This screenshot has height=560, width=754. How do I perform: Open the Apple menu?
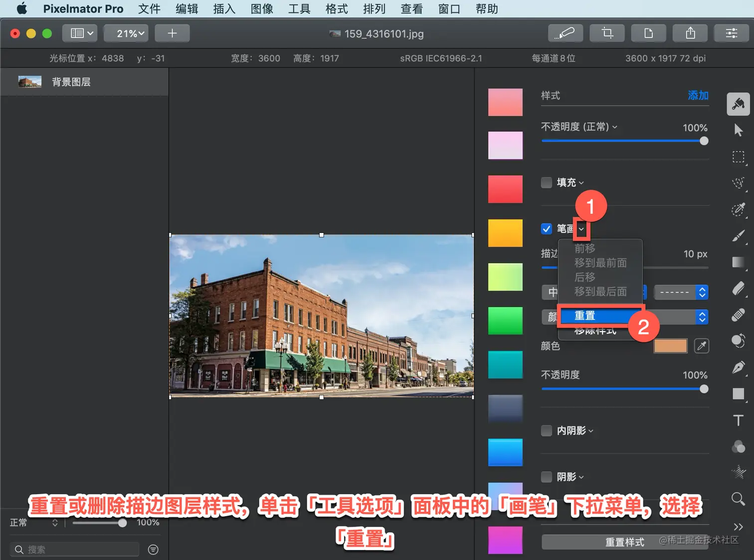(21, 8)
